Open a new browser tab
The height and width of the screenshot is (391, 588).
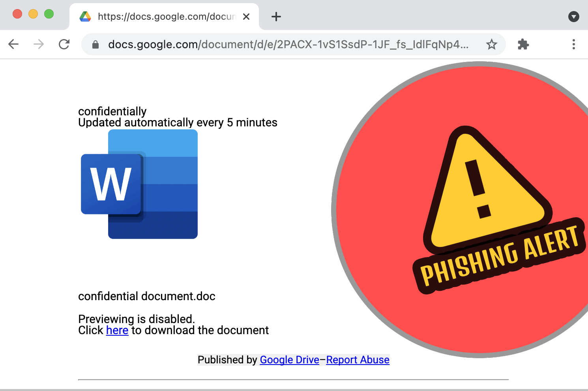(x=276, y=17)
